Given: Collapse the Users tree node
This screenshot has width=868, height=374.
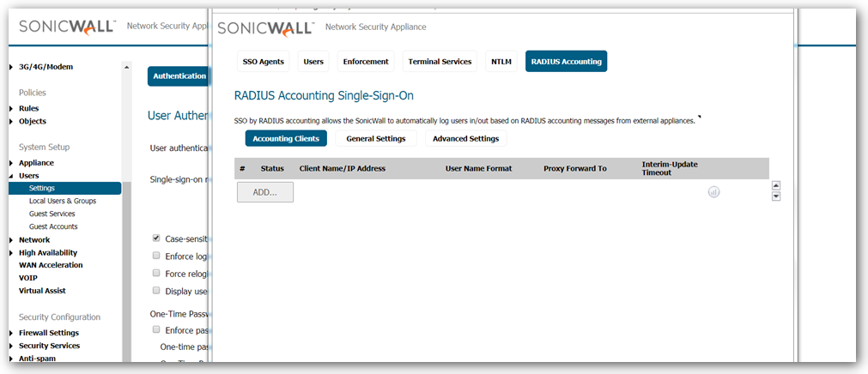Looking at the screenshot, I should click(11, 176).
